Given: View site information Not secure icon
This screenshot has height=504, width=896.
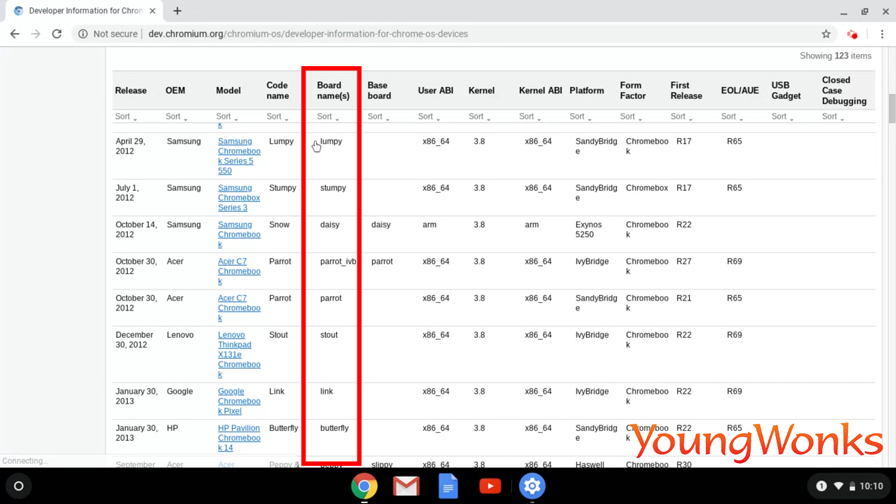Looking at the screenshot, I should coord(83,34).
